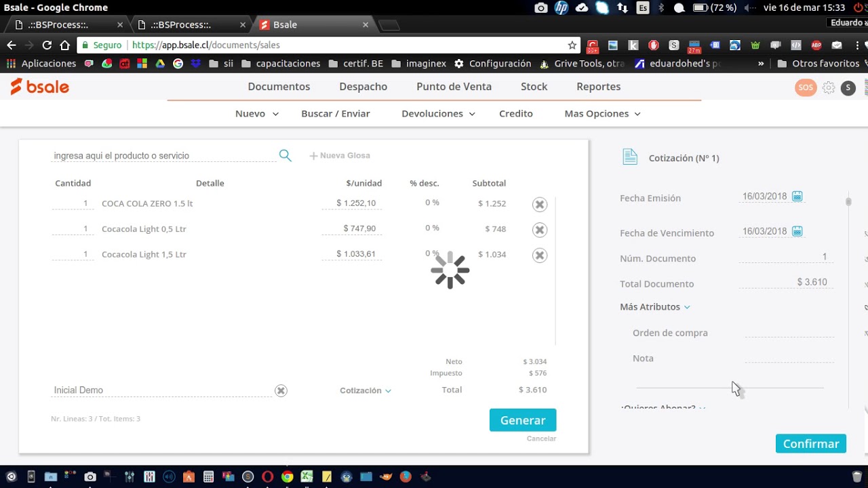This screenshot has height=488, width=868.
Task: Focus the product or service search field
Action: point(163,156)
